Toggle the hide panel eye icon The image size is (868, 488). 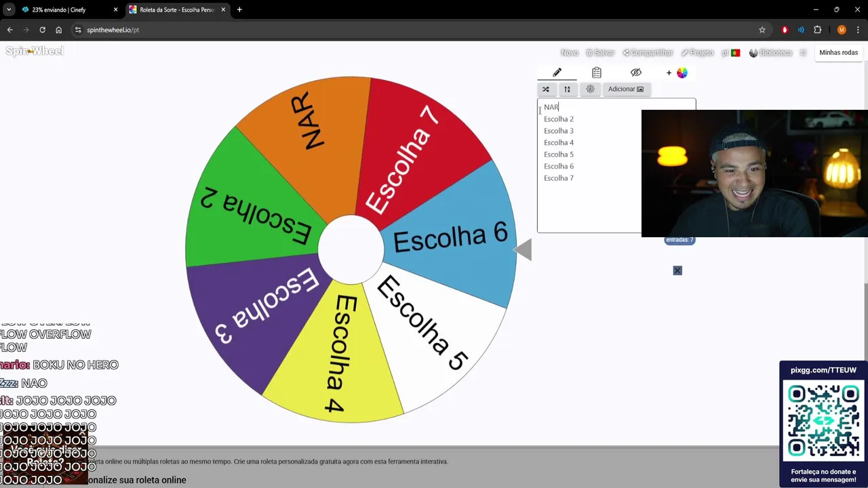click(635, 73)
